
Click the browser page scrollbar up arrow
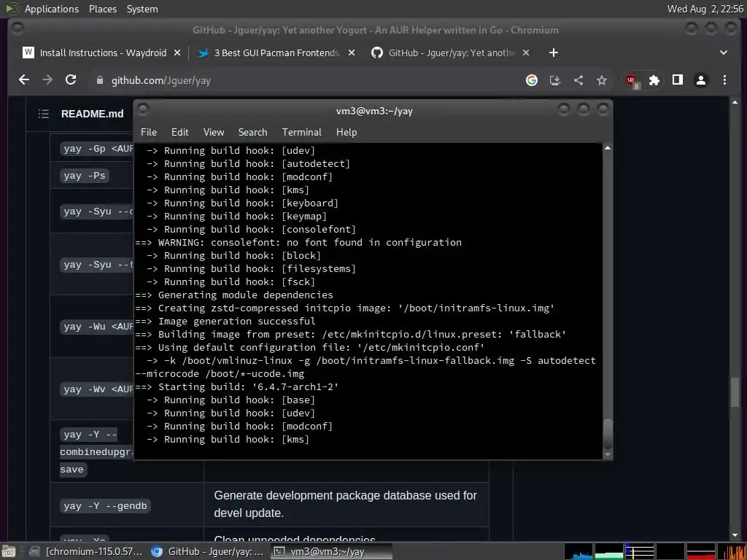click(x=735, y=102)
